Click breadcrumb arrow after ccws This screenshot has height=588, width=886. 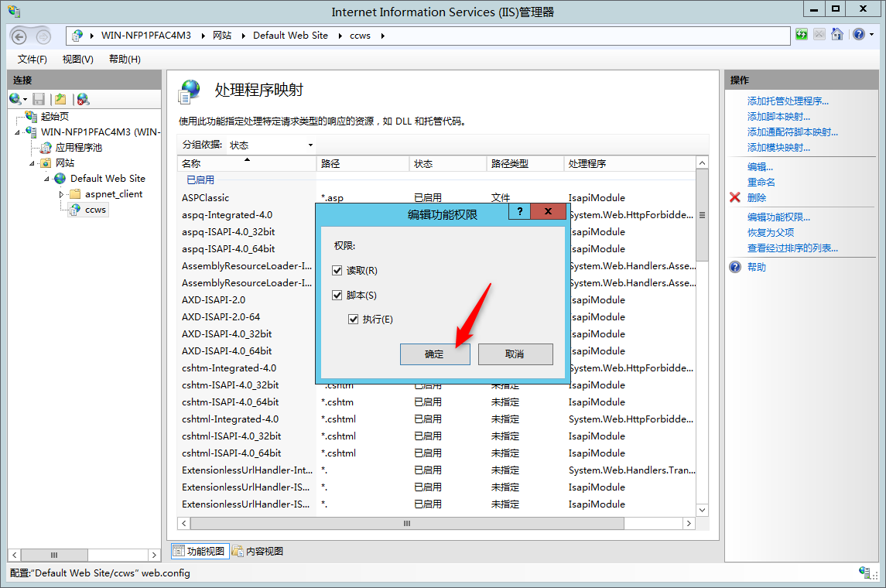click(x=382, y=36)
